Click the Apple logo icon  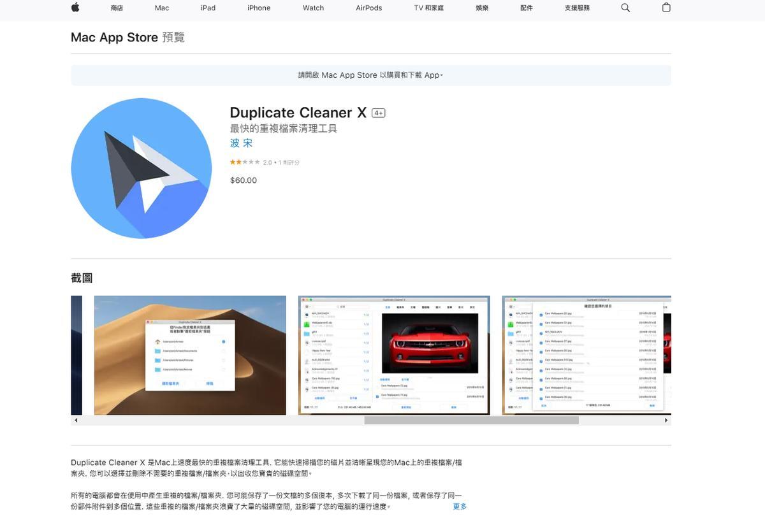pos(75,8)
